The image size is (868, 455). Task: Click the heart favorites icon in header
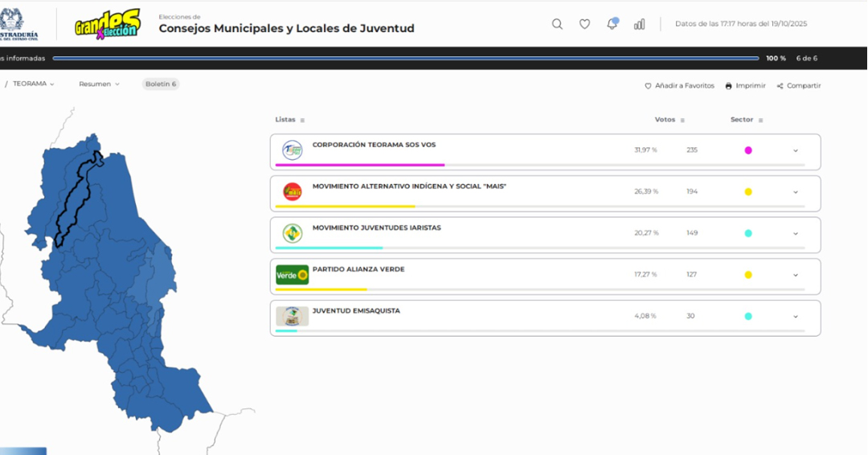tap(584, 24)
